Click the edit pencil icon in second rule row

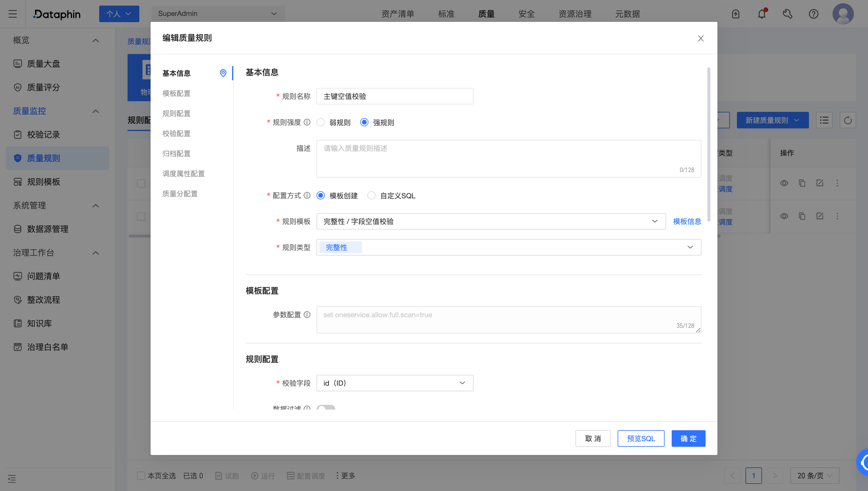(x=820, y=216)
